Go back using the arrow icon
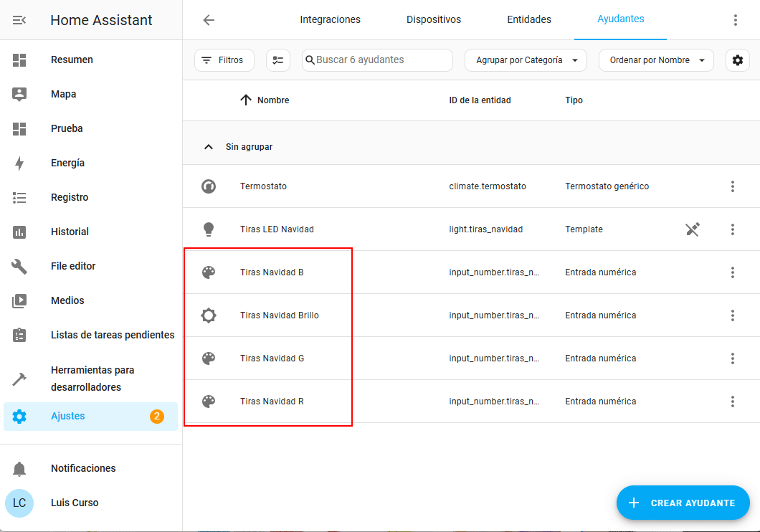The height and width of the screenshot is (532, 760). pyautogui.click(x=209, y=20)
